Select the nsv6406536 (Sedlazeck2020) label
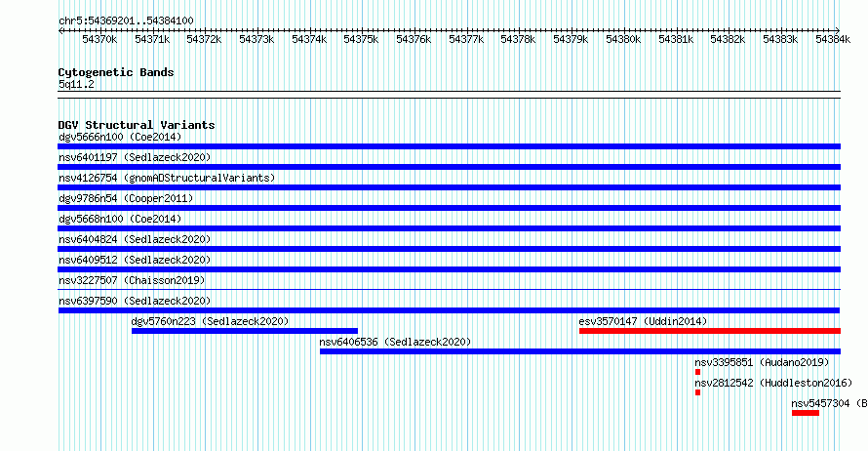This screenshot has height=451, width=868. tap(395, 342)
